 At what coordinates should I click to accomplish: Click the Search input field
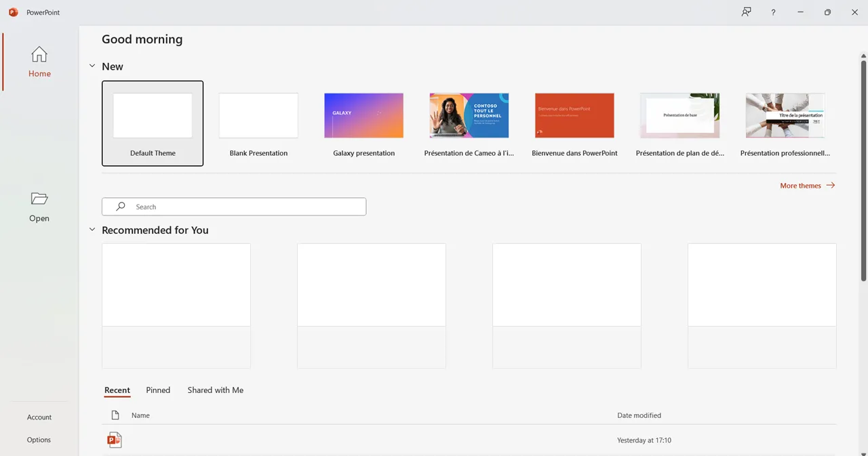pos(234,207)
